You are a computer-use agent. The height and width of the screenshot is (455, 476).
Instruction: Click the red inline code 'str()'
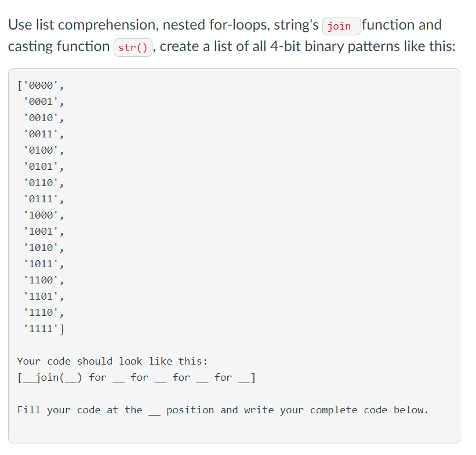133,48
